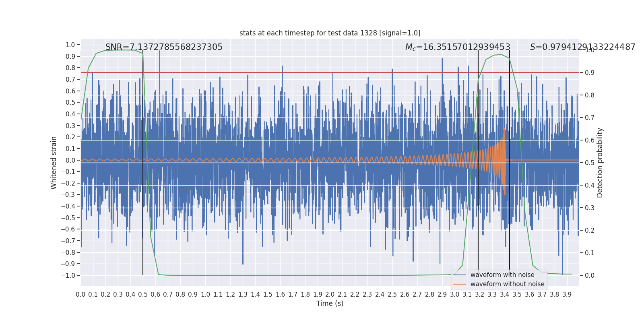The image size is (644, 322).
Task: Click the Whitened strain tick label −0.5
Action: click(68, 218)
